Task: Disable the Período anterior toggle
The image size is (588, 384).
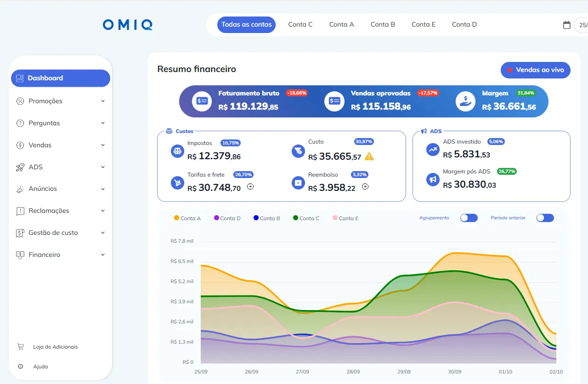Action: pos(545,218)
